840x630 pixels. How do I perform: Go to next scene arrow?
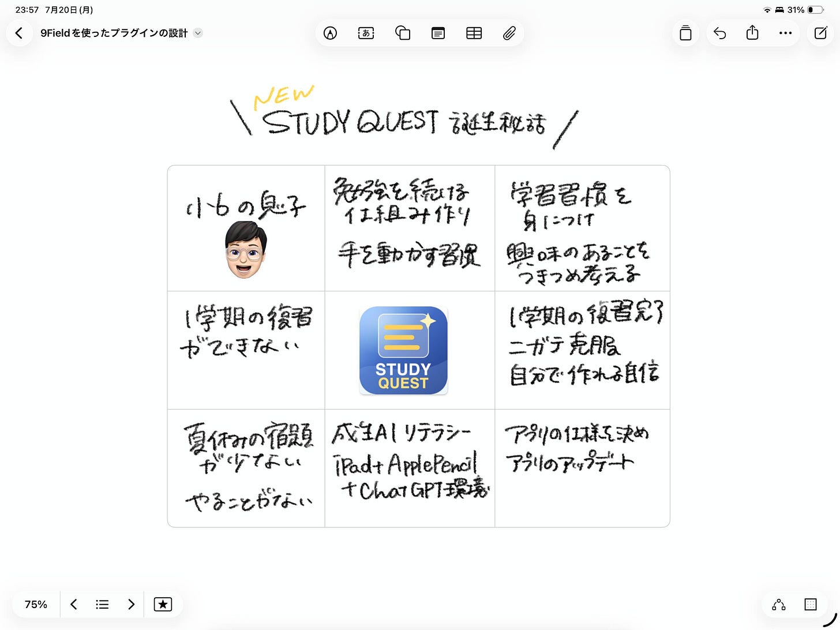(131, 604)
